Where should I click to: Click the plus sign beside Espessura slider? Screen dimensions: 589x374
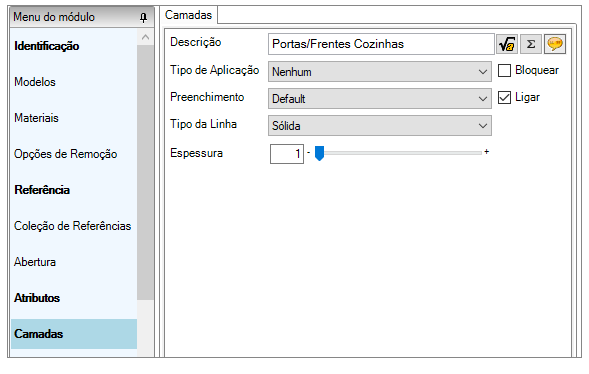click(486, 152)
